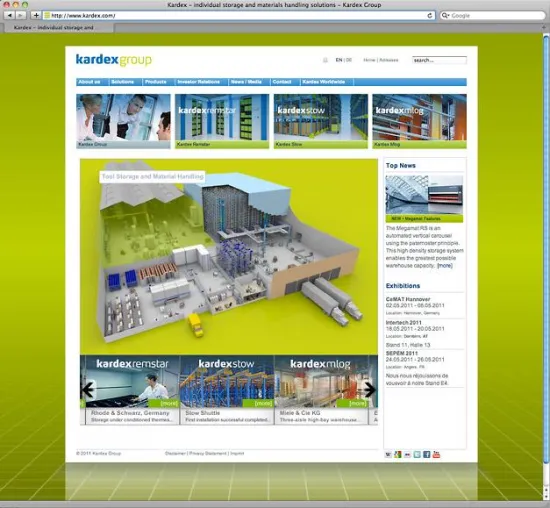Image resolution: width=550 pixels, height=508 pixels.
Task: Open the Investor Relations menu
Action: pos(199,82)
